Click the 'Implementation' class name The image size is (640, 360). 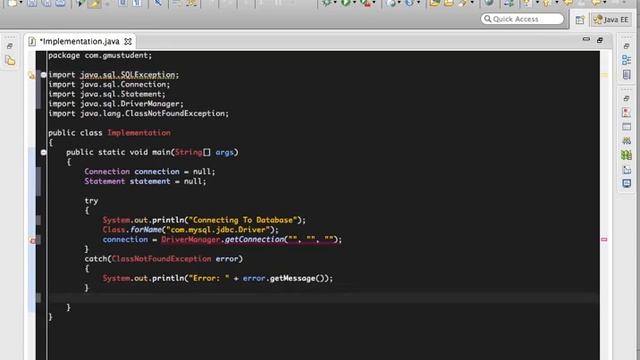pos(139,133)
